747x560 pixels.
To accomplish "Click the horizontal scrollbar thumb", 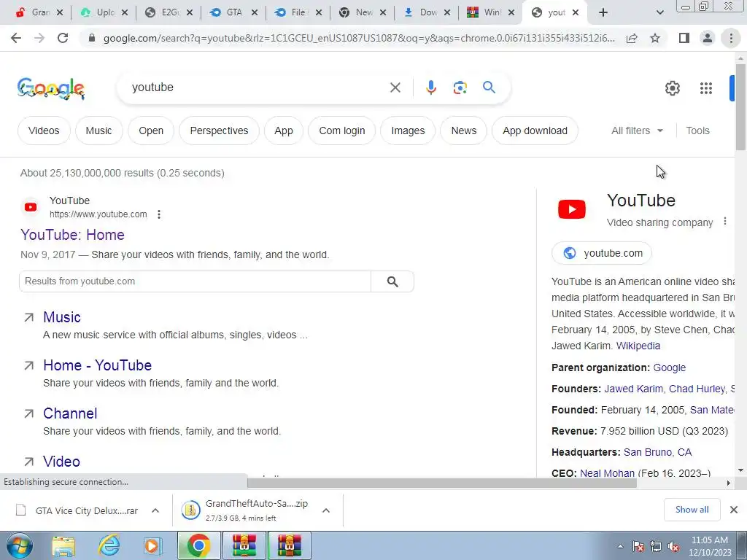I will coord(441,483).
